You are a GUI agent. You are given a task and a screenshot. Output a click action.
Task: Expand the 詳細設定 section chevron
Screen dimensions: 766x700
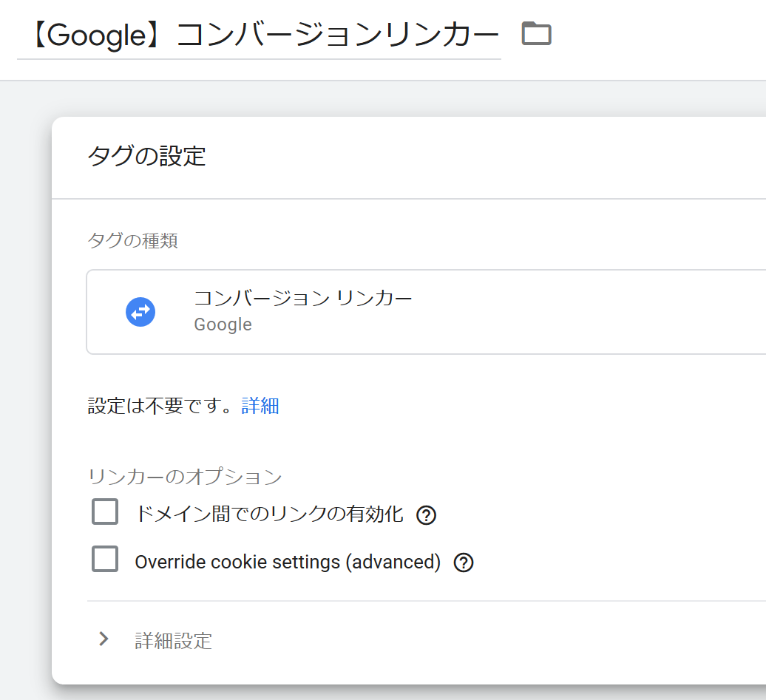pos(103,639)
